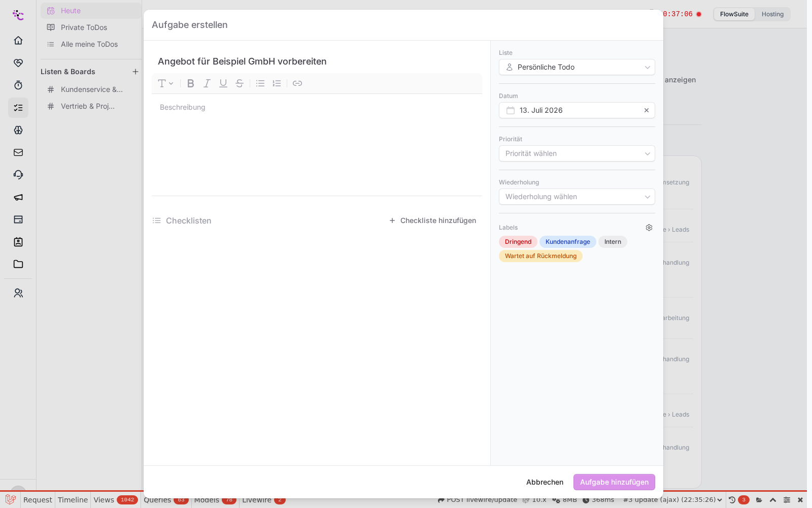
Task: Open the stopwatch timer icon in left rail
Action: [18, 85]
